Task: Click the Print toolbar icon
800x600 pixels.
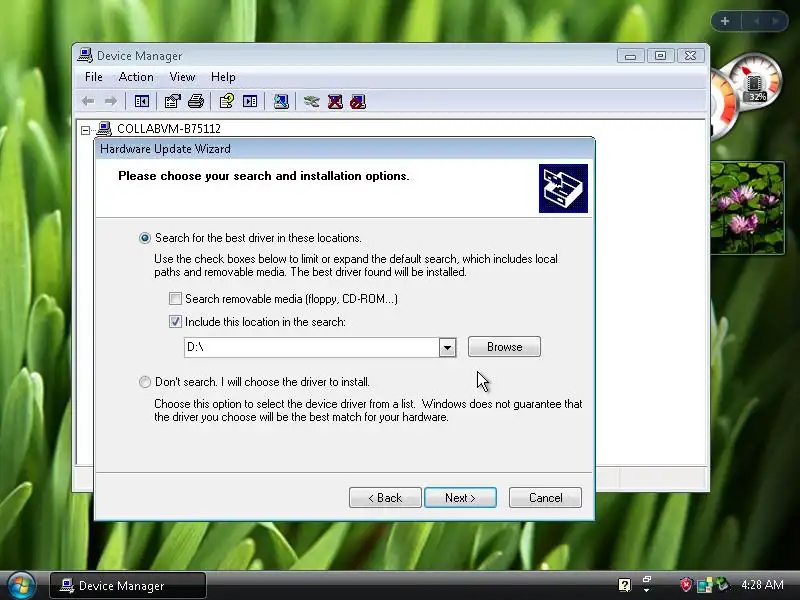Action: tap(196, 102)
